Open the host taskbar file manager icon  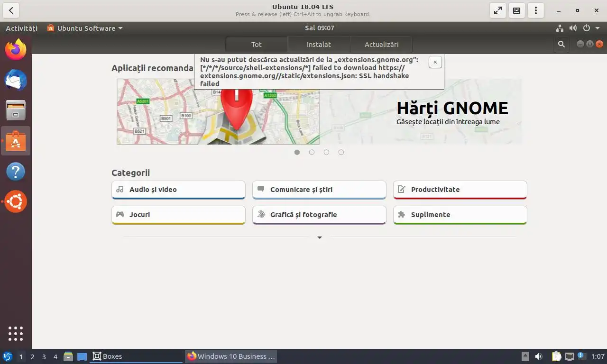68,356
